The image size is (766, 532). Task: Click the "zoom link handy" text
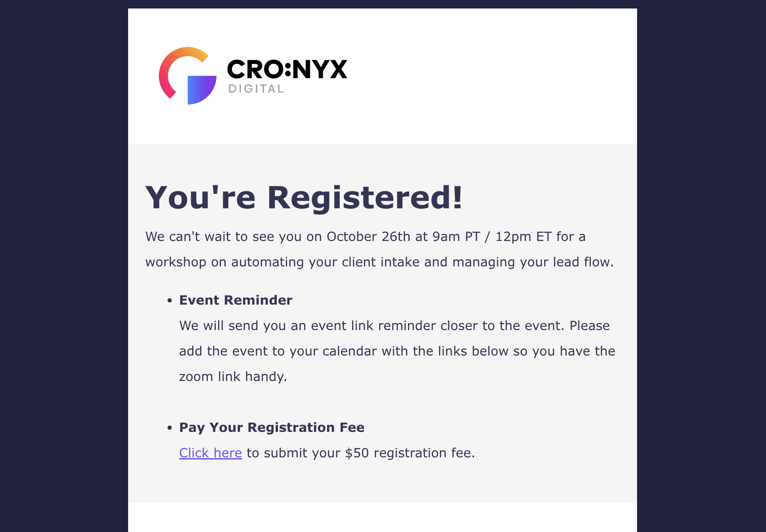[x=233, y=377]
